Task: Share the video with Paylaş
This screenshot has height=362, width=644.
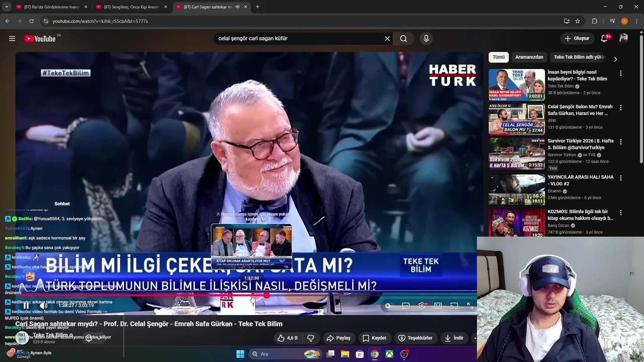Action: pos(338,338)
